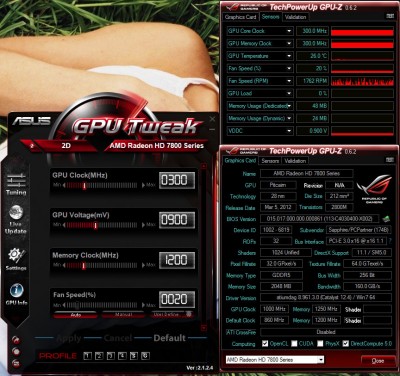The width and height of the screenshot is (400, 376).
Task: Click the screenshot camera icon in lower GPU-Z window
Action: (x=390, y=160)
